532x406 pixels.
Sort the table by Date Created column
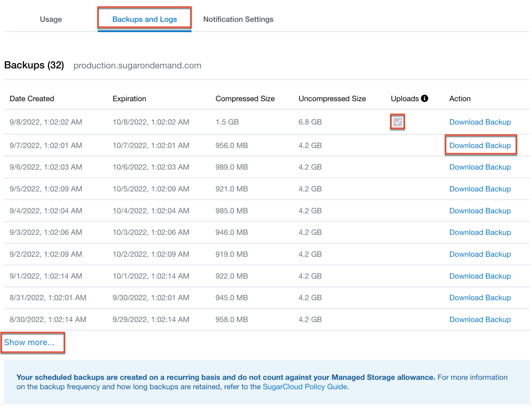[32, 98]
